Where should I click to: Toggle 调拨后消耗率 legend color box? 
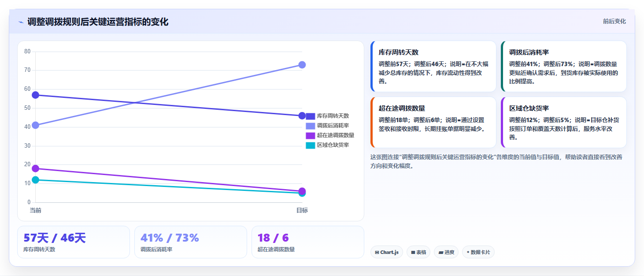coord(310,126)
